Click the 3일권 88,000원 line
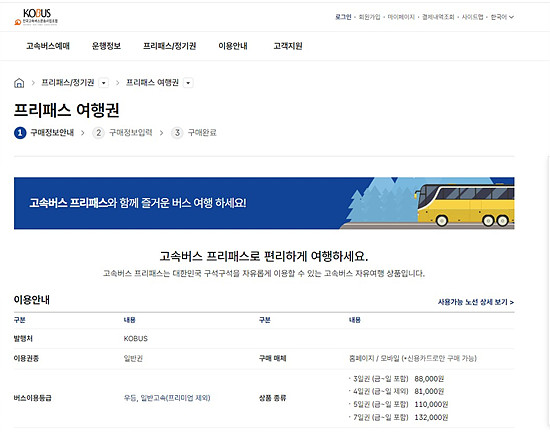 point(397,379)
